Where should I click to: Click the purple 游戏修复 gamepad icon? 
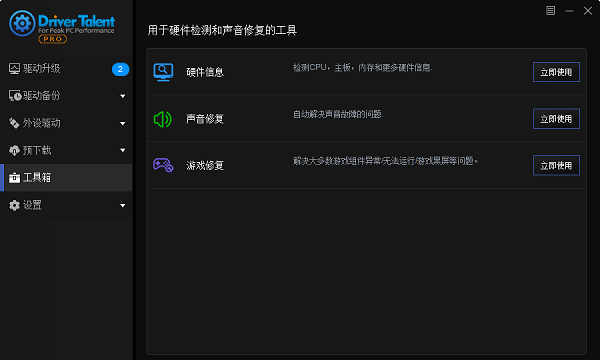point(163,165)
